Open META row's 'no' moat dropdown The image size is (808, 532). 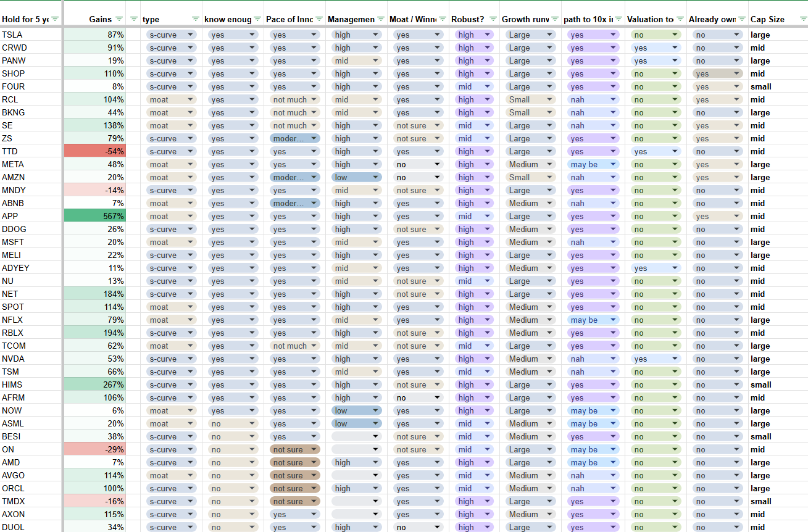[x=419, y=164]
